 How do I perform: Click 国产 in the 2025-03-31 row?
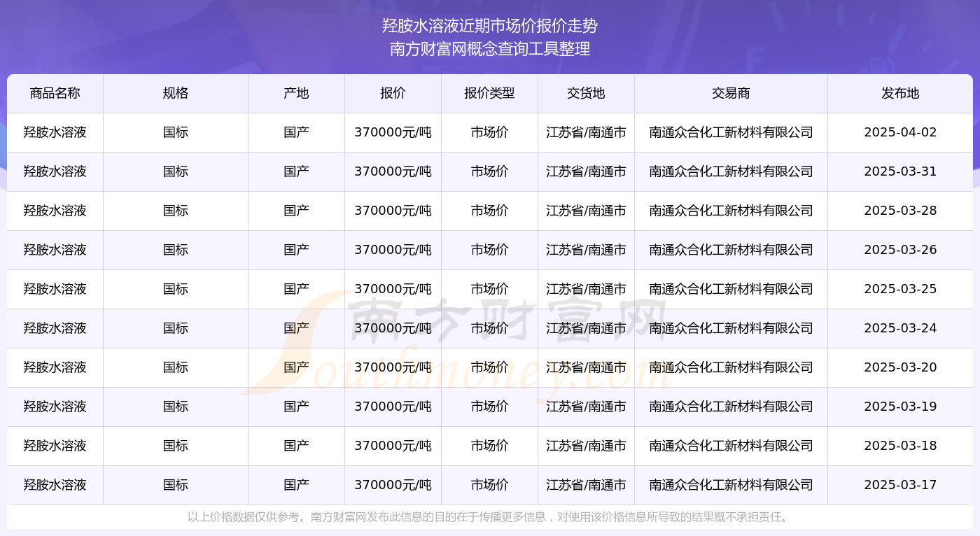click(296, 171)
